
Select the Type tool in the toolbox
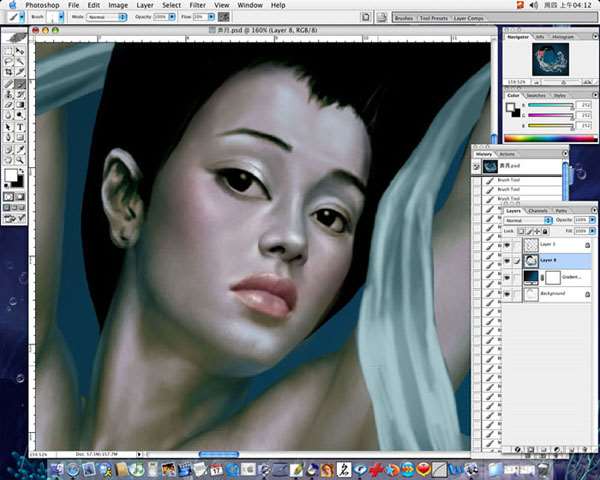(22, 126)
